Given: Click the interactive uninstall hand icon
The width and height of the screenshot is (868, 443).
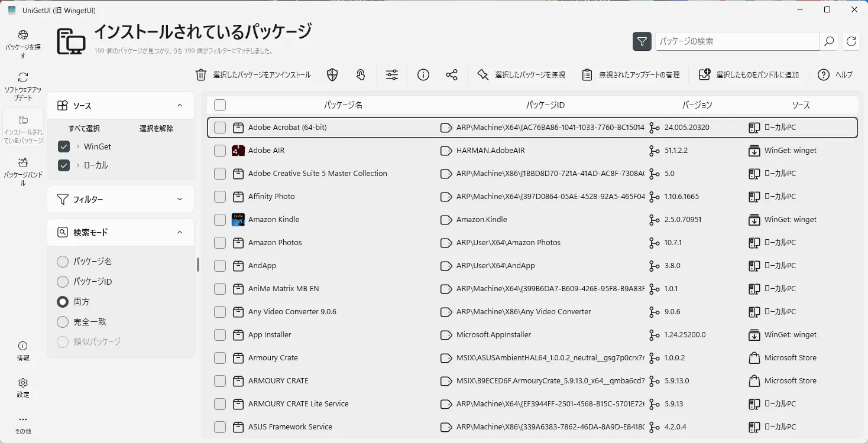Looking at the screenshot, I should pyautogui.click(x=361, y=74).
